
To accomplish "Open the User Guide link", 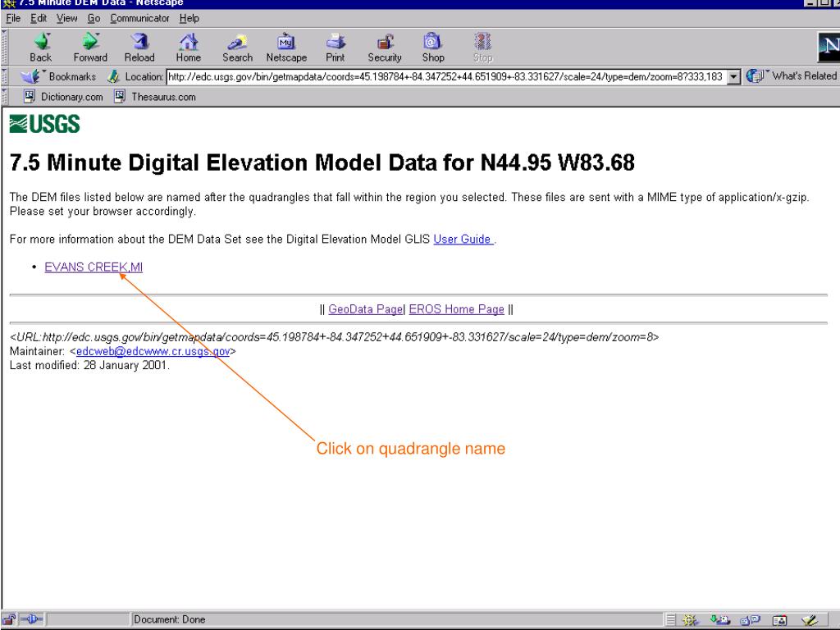I will 463,239.
